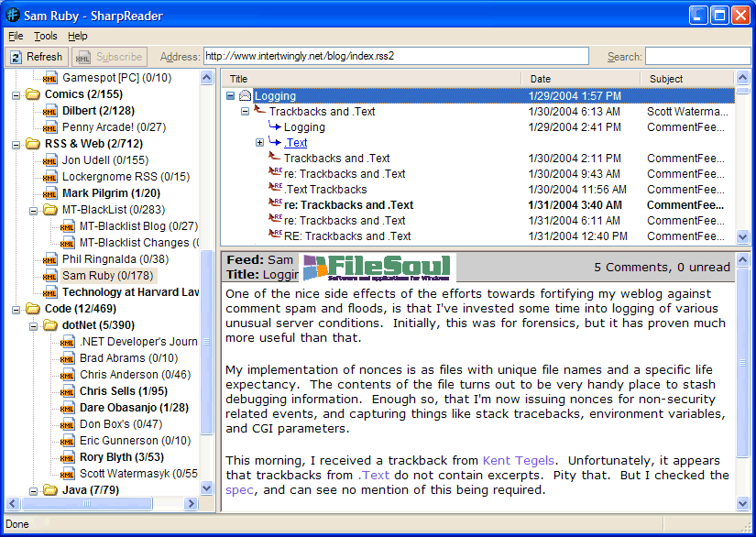
Task: Select the 'RE: Trackbacks and .Text' 12:40 PM item
Action: pos(477,236)
